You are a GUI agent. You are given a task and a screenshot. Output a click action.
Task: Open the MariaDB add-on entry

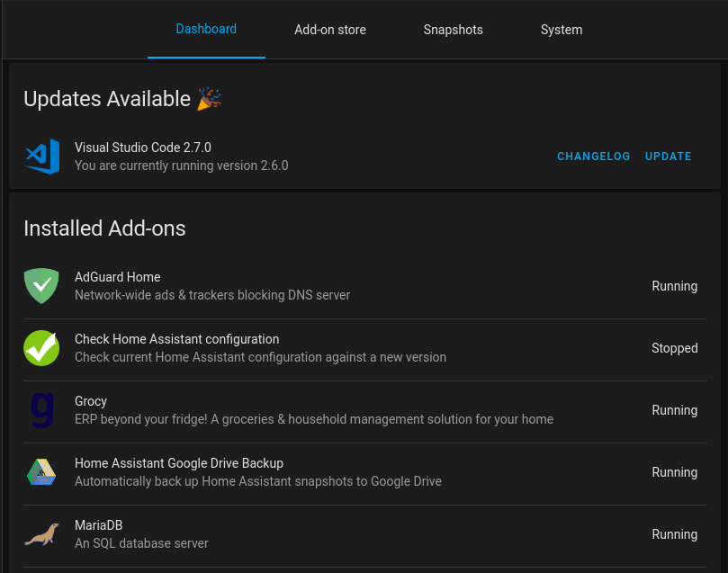click(365, 535)
